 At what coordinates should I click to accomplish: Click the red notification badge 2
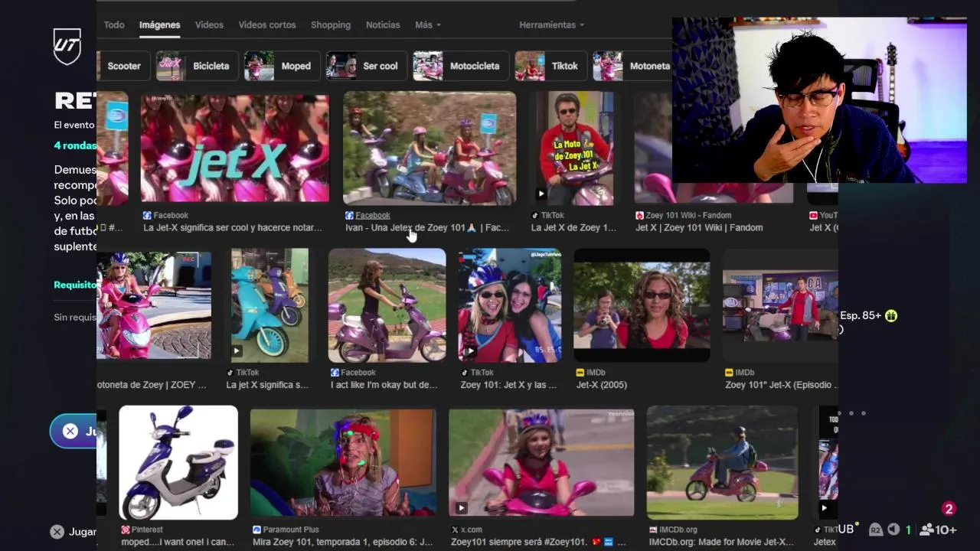[949, 509]
